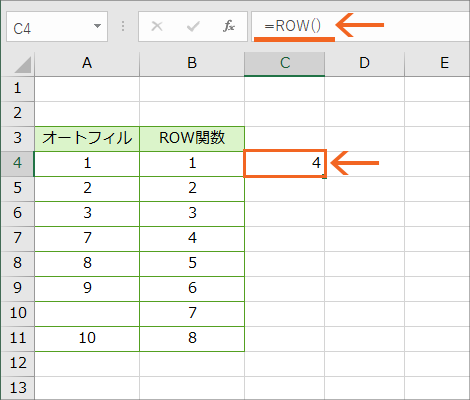The width and height of the screenshot is (470, 400).
Task: Select column C header
Action: tap(285, 63)
